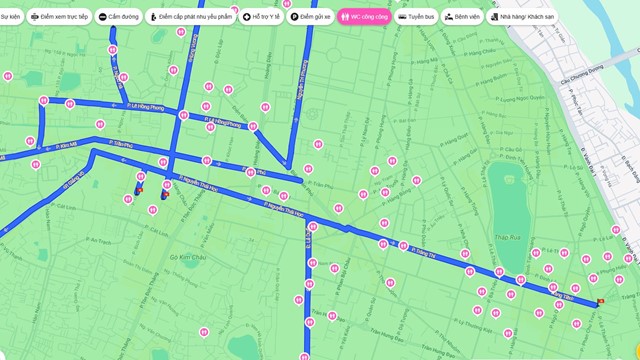
Task: Click the 'P. Kim Mã' route label
Action: 67,145
